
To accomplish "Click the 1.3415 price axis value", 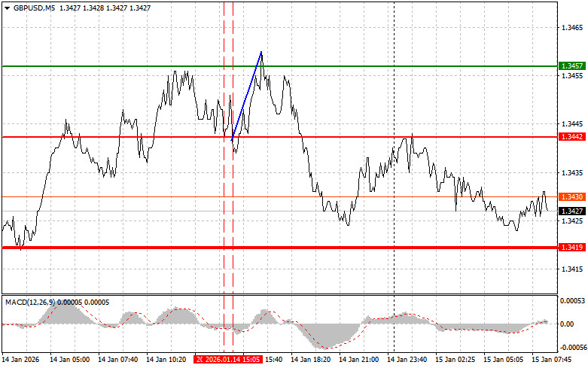I will tap(572, 269).
